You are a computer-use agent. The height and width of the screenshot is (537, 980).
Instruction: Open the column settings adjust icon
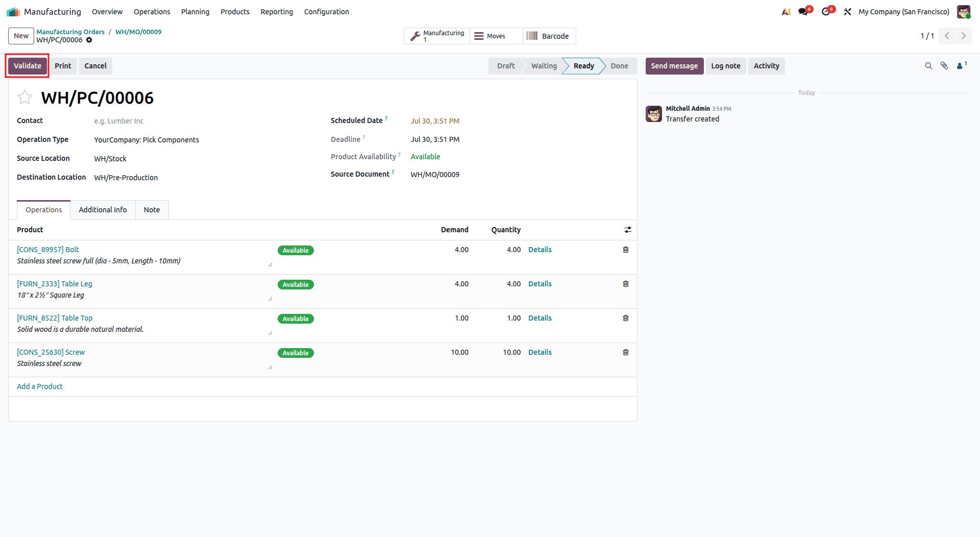[628, 230]
